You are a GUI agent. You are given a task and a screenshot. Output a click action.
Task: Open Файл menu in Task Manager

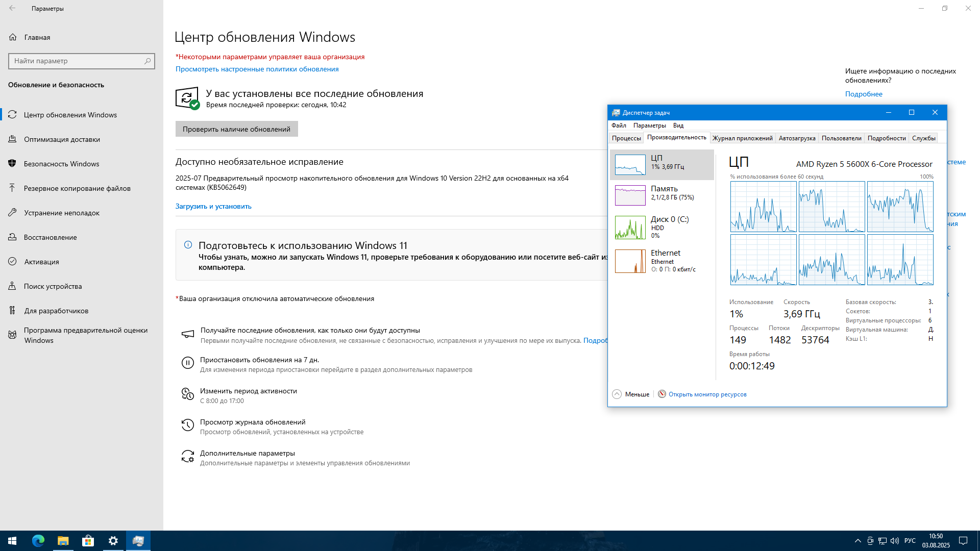click(619, 126)
